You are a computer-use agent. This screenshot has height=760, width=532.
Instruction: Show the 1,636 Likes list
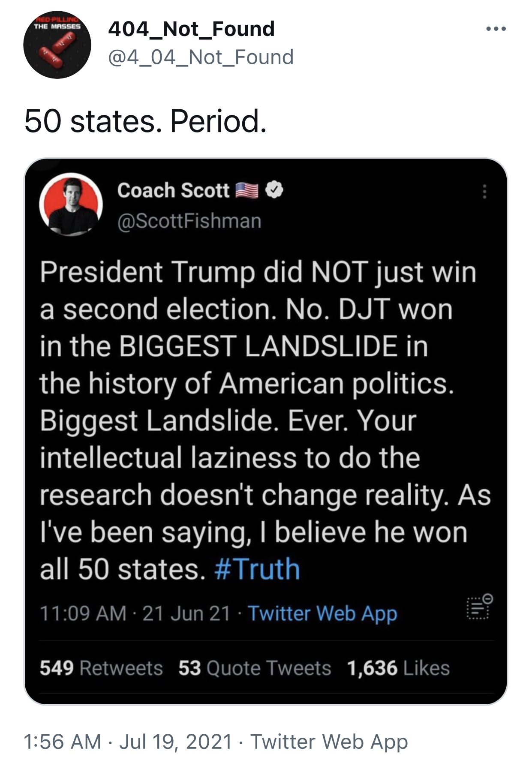pos(398,668)
